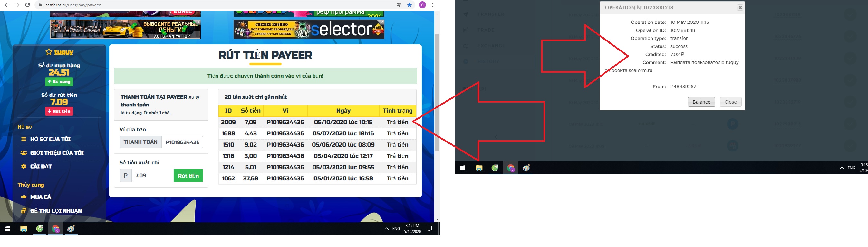
Task: Click the Exchange icon in Payeer sidebar
Action: [x=466, y=46]
